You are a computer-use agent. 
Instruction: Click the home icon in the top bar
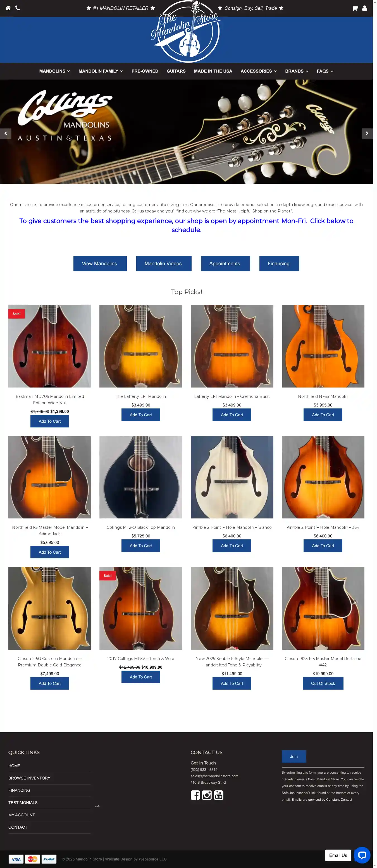point(8,8)
